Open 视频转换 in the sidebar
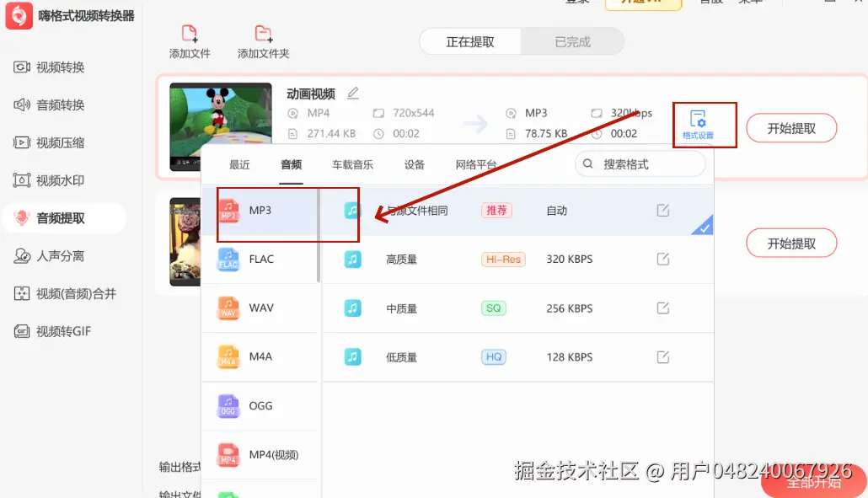The height and width of the screenshot is (498, 868). click(x=49, y=67)
